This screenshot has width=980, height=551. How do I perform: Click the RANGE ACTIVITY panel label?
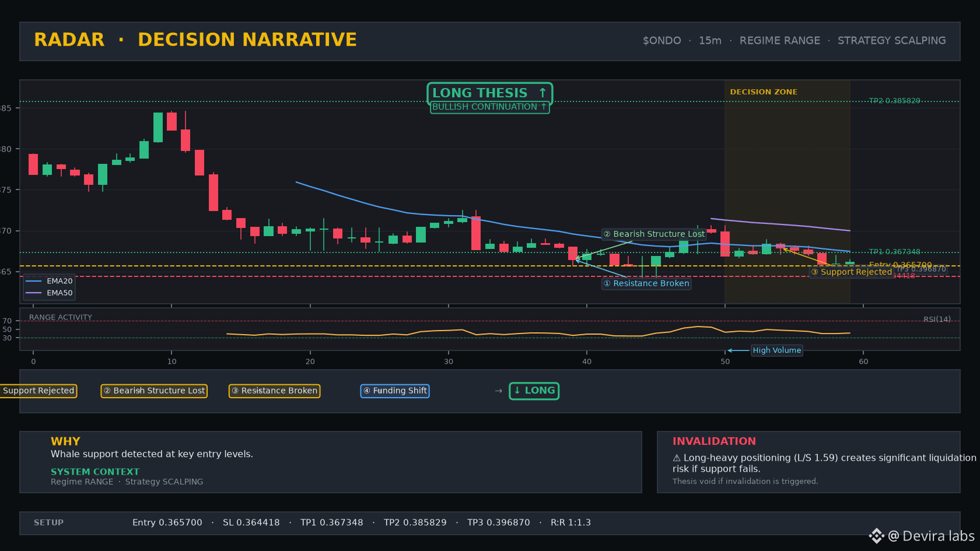click(61, 317)
